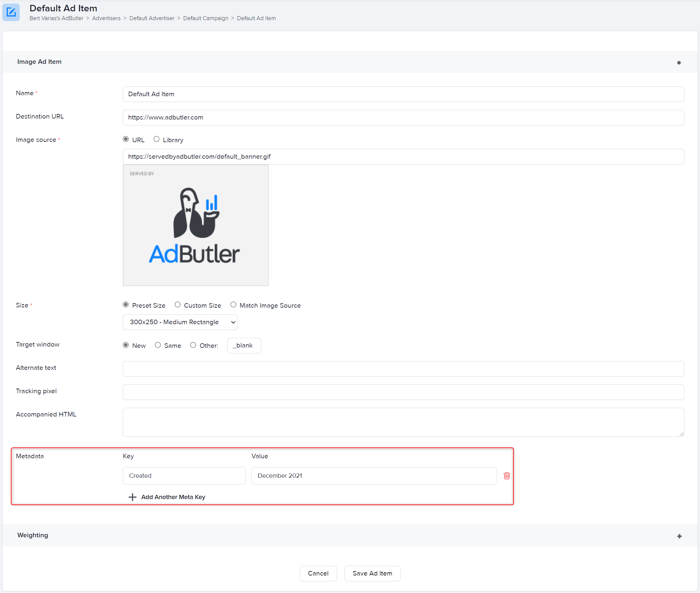Click the edit pencil icon in the page header
This screenshot has width=700, height=593.
pyautogui.click(x=11, y=12)
